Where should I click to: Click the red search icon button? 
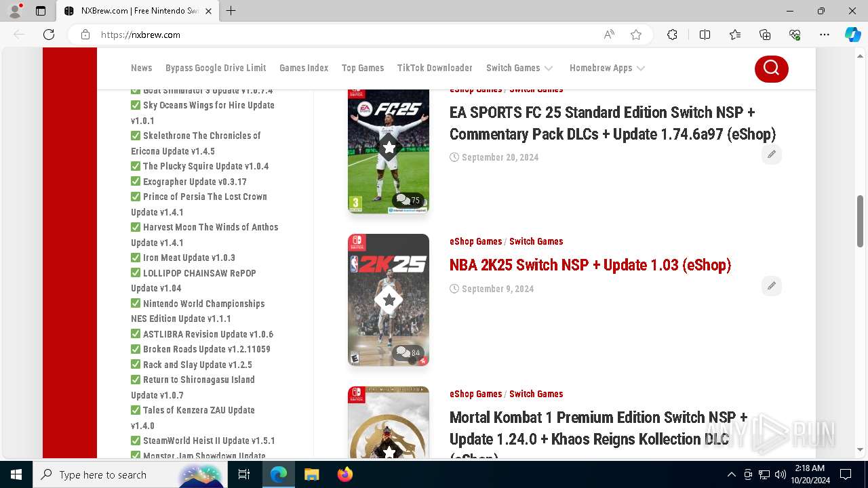point(771,68)
